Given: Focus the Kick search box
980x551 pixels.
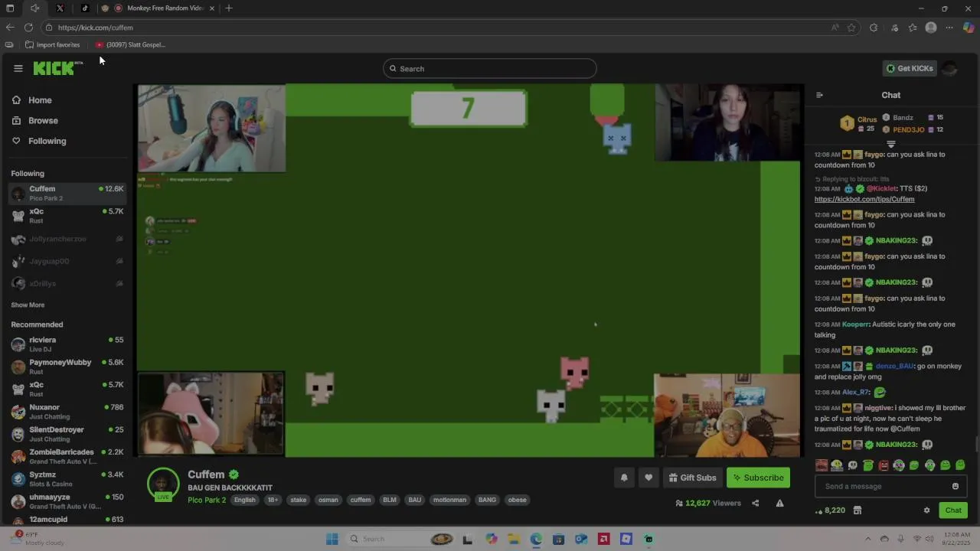Looking at the screenshot, I should pos(489,68).
